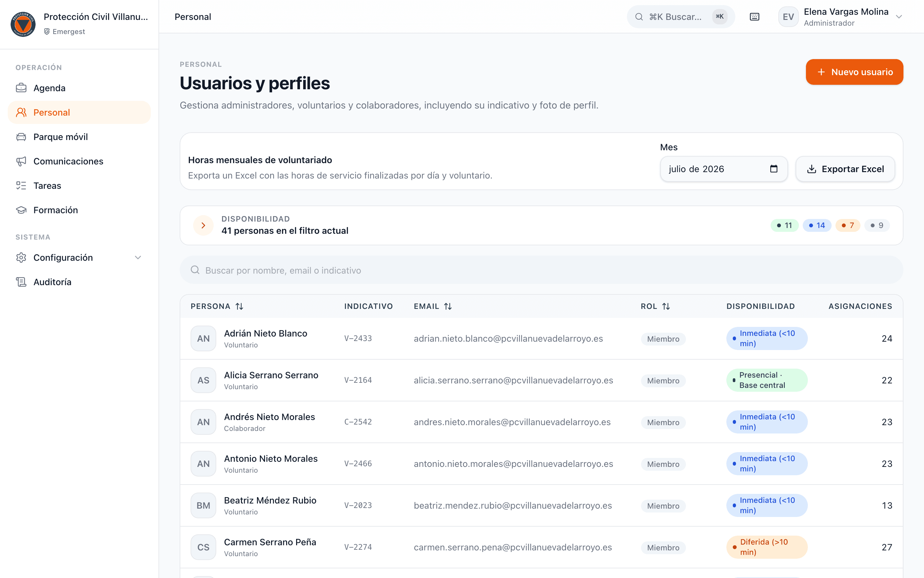Open the calendar picker in Mes field
This screenshot has width=924, height=578.
[x=774, y=169]
